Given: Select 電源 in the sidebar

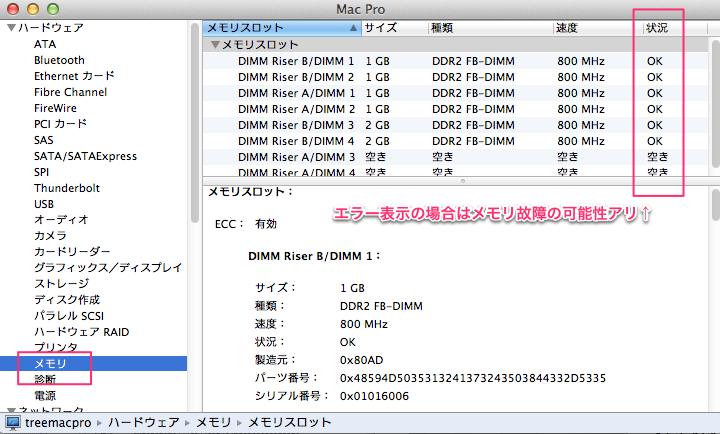Looking at the screenshot, I should (45, 395).
